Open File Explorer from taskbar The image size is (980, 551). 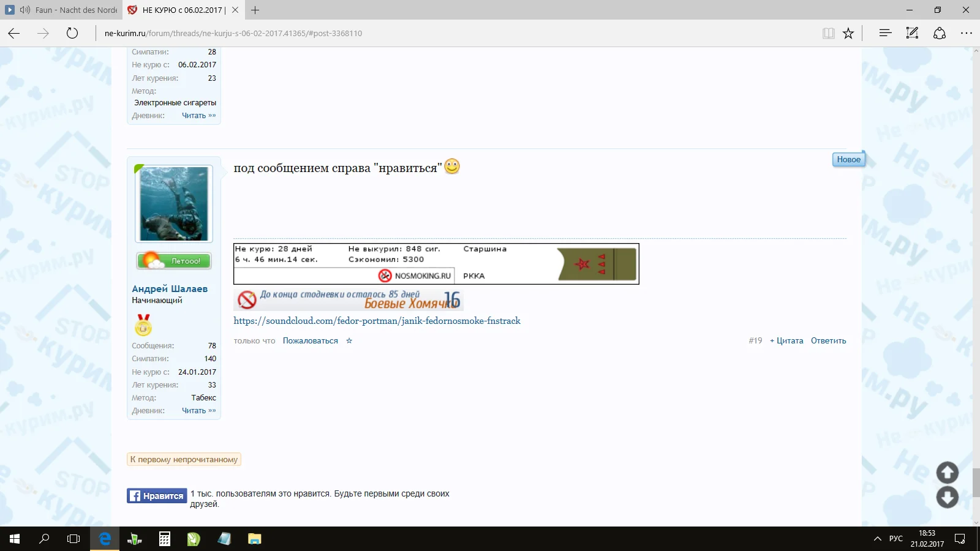click(x=254, y=539)
